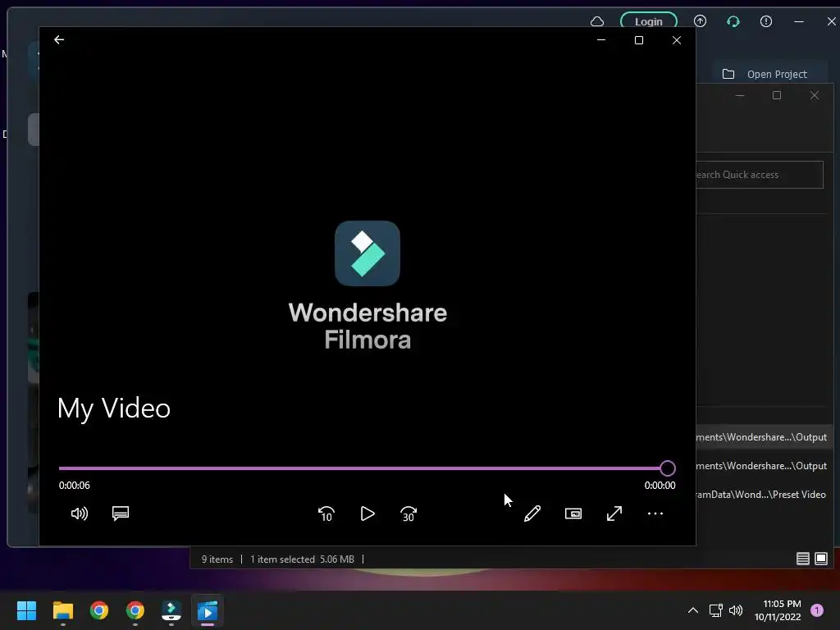Open the pencil edit options in the player
This screenshot has height=630, width=840.
pos(532,514)
